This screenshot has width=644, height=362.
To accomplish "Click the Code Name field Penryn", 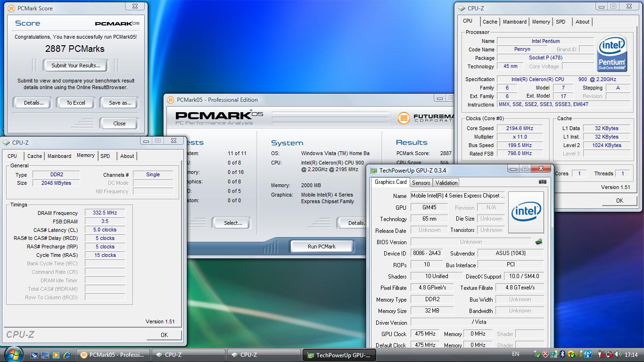I will click(522, 49).
